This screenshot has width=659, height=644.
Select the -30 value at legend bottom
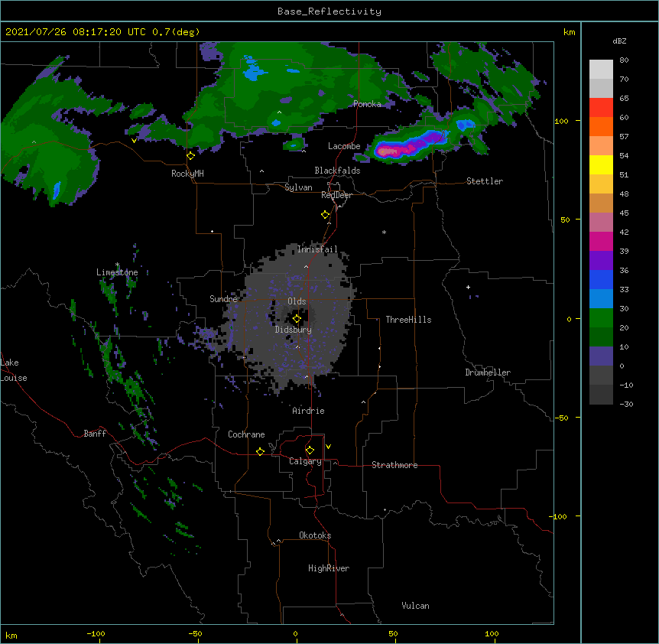626,404
